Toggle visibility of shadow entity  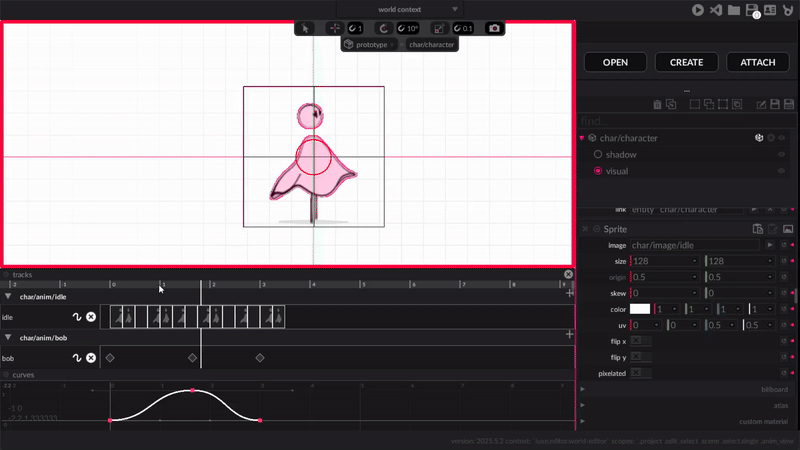[781, 155]
